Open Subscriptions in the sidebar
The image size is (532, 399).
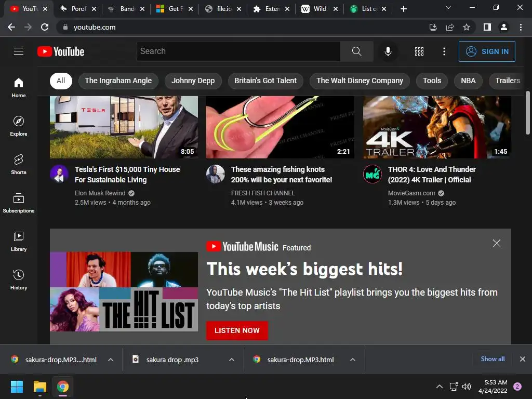pyautogui.click(x=19, y=203)
